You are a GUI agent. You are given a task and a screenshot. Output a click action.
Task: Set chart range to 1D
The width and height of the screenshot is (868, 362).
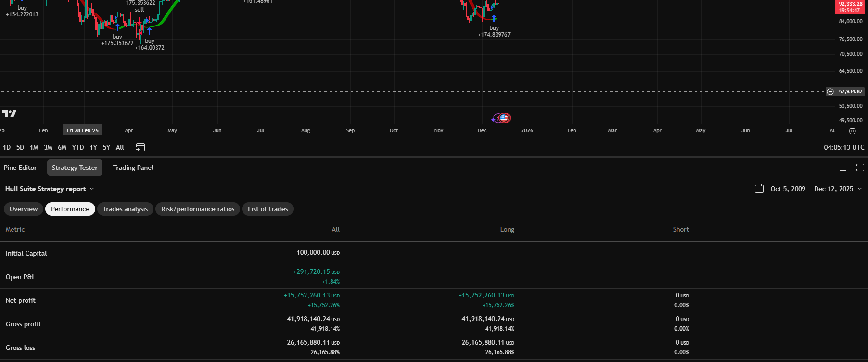pyautogui.click(x=7, y=147)
